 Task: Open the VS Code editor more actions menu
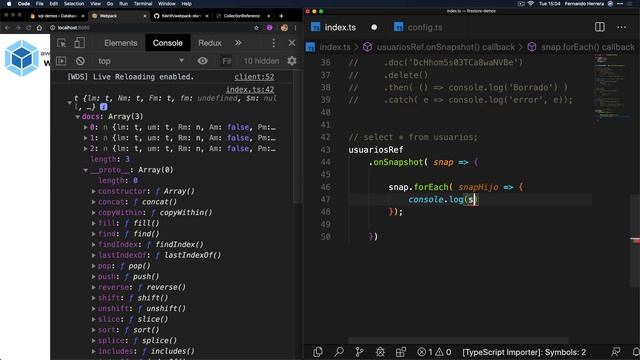click(622, 27)
